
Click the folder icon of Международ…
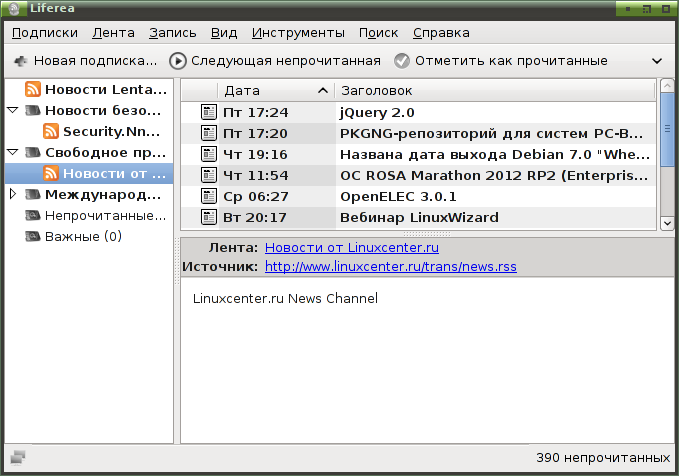(x=32, y=194)
